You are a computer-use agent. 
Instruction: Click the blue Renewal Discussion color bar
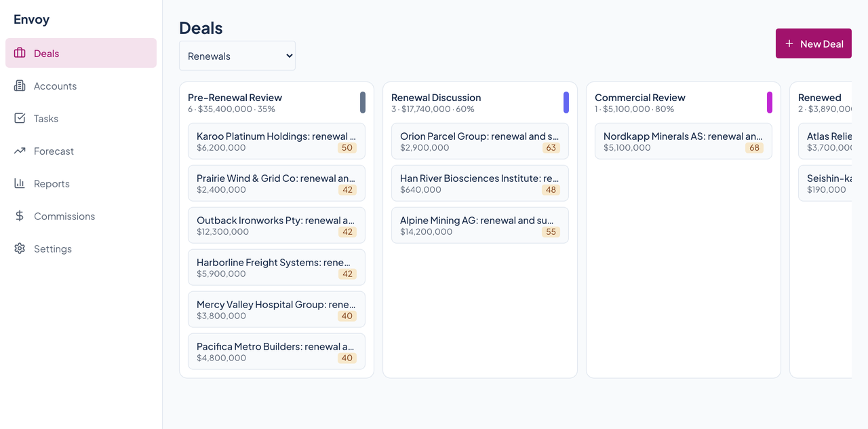tap(566, 102)
